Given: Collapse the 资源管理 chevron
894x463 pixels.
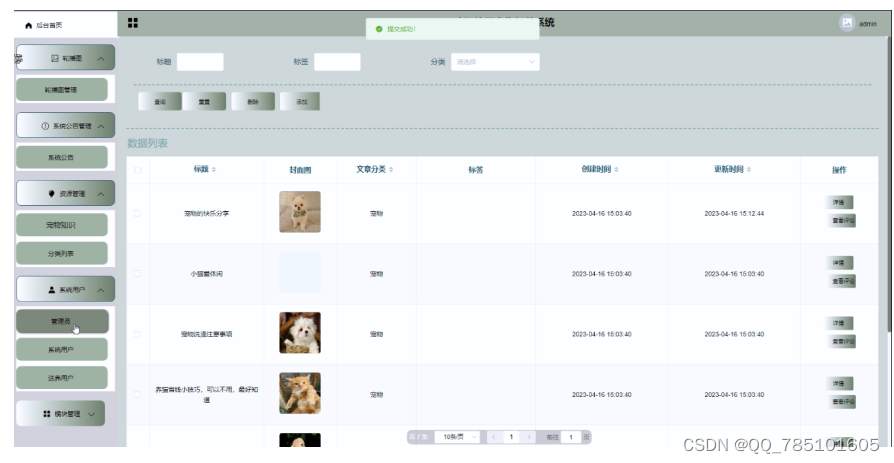Looking at the screenshot, I should coord(101,194).
